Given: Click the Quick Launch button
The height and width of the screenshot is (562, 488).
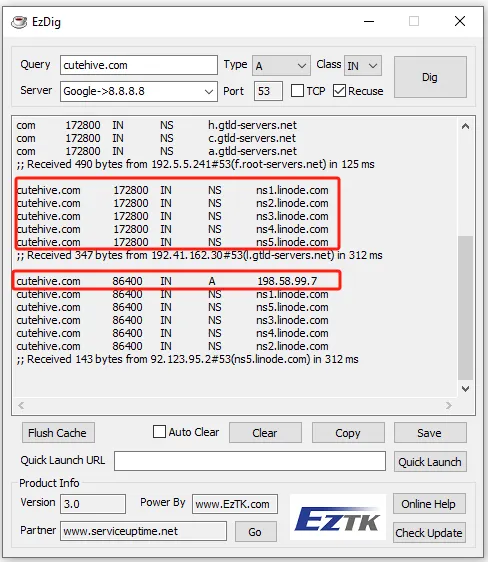Looking at the screenshot, I should click(430, 462).
